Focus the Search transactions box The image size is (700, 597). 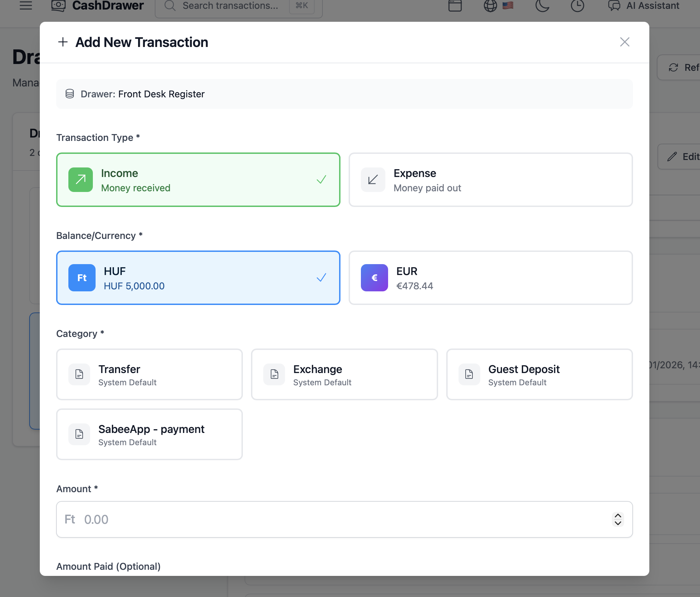point(230,5)
